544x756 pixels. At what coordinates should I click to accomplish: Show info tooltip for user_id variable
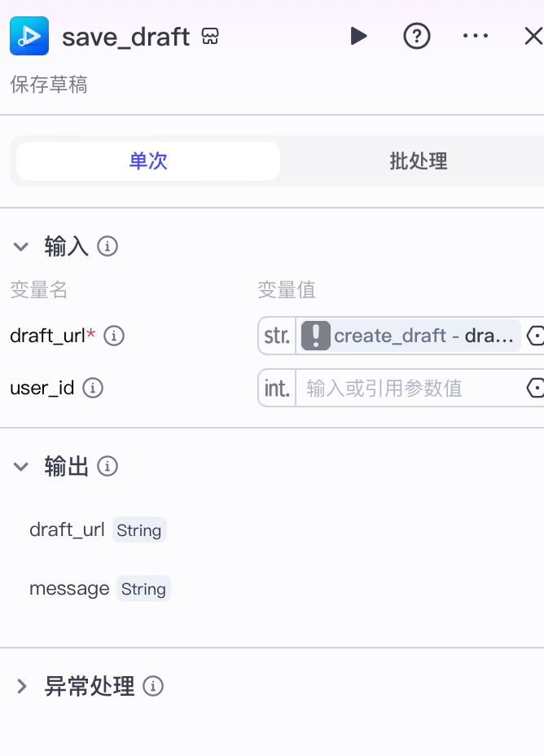pos(93,388)
